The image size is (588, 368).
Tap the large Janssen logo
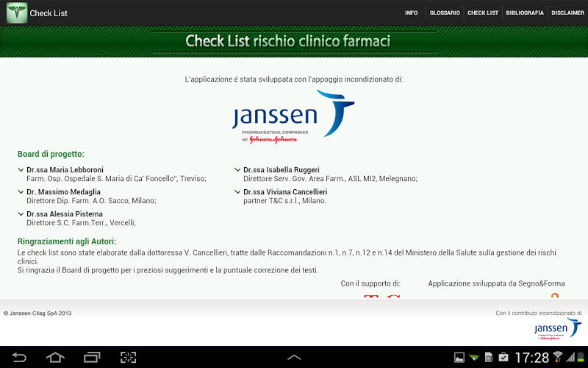[293, 117]
